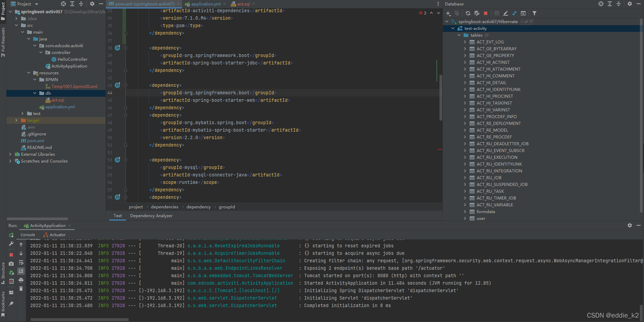Show more editor tabs via the three-dots menu
644x322 pixels.
[438, 4]
